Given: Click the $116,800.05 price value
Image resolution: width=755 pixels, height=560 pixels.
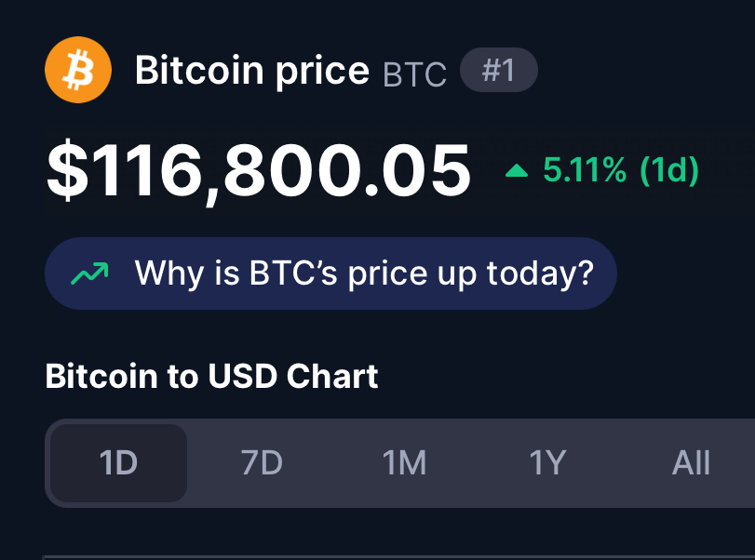Looking at the screenshot, I should tap(259, 171).
